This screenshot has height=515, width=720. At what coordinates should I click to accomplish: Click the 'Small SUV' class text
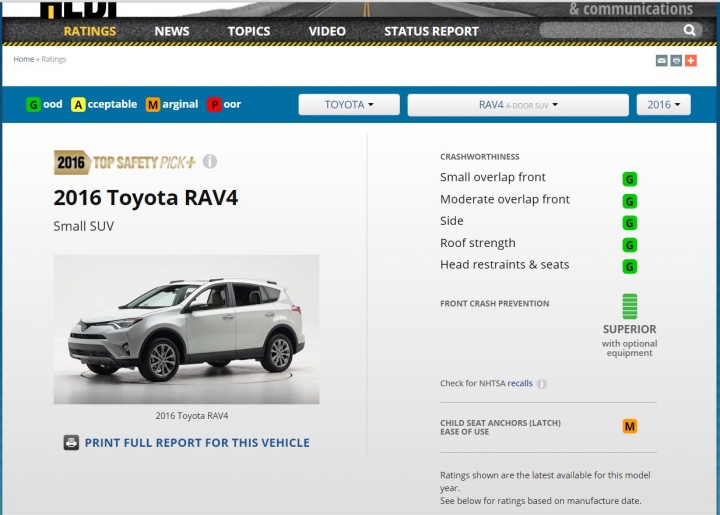(x=84, y=226)
